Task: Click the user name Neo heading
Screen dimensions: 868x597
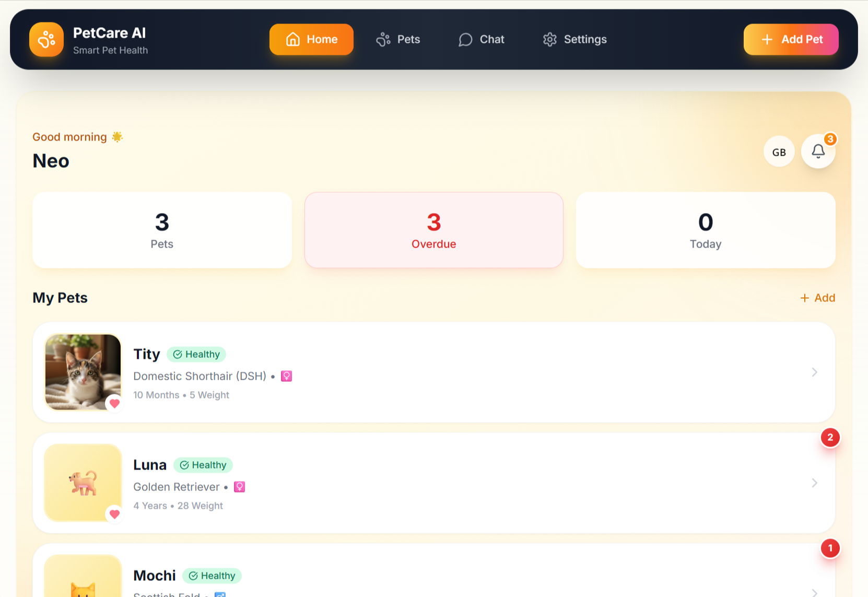Action: click(51, 161)
